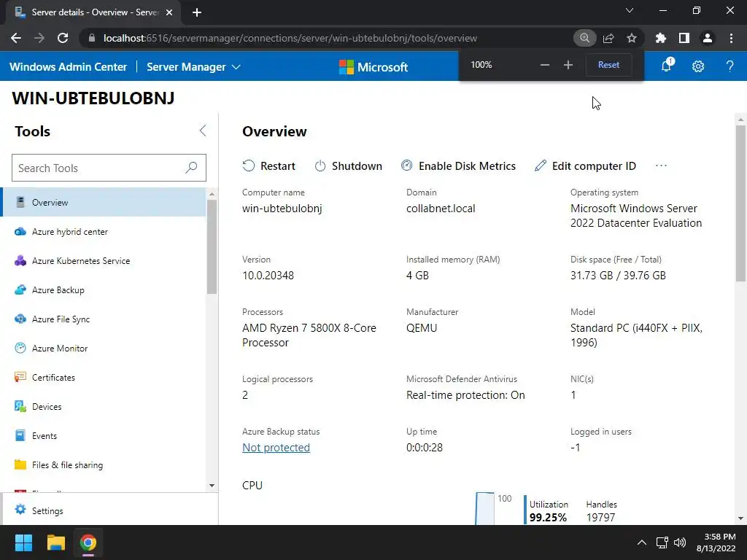Open the notifications bell
747x560 pixels.
[x=667, y=66]
